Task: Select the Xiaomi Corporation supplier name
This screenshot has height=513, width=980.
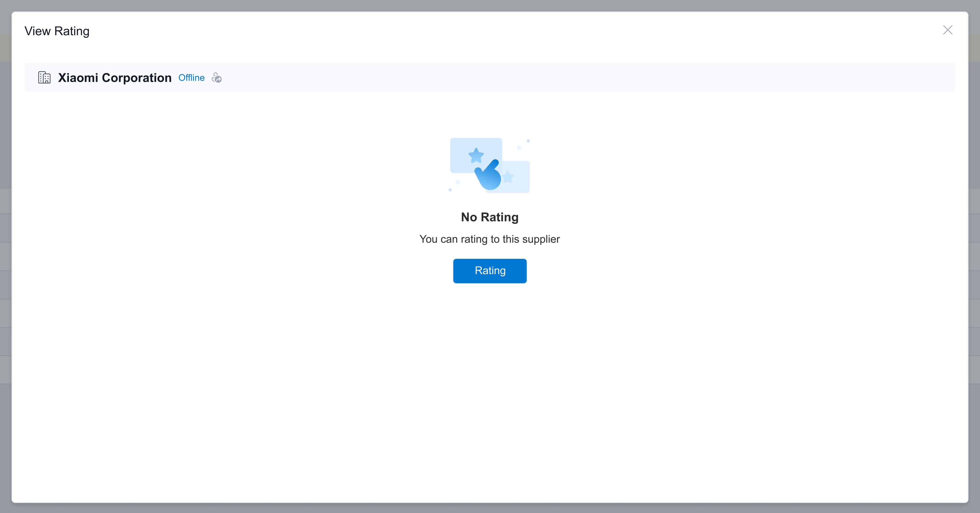Action: [115, 78]
